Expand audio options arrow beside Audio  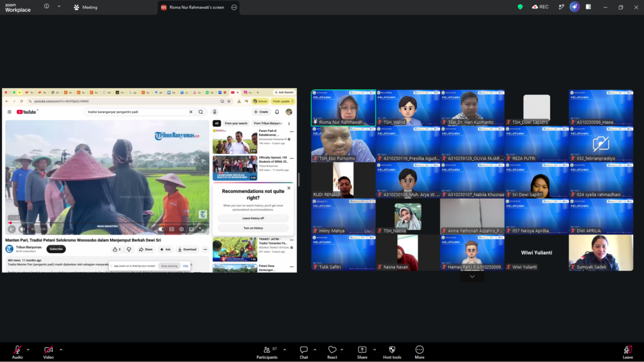[x=28, y=349]
